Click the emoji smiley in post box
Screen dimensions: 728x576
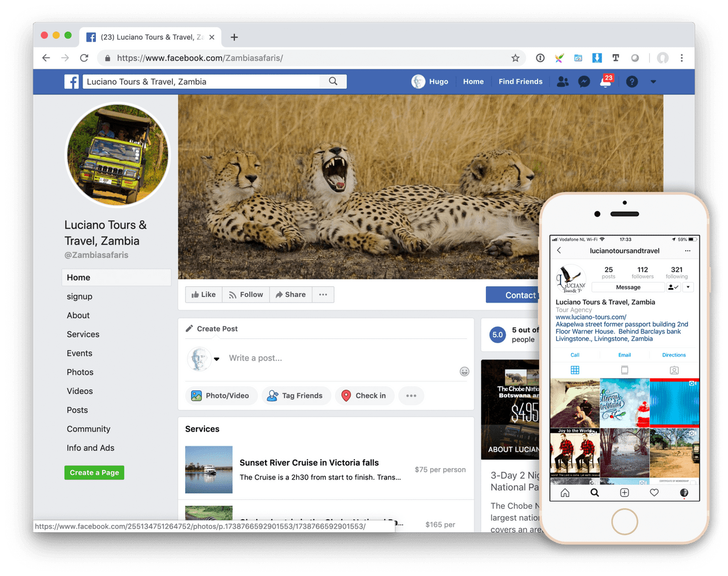click(x=464, y=371)
